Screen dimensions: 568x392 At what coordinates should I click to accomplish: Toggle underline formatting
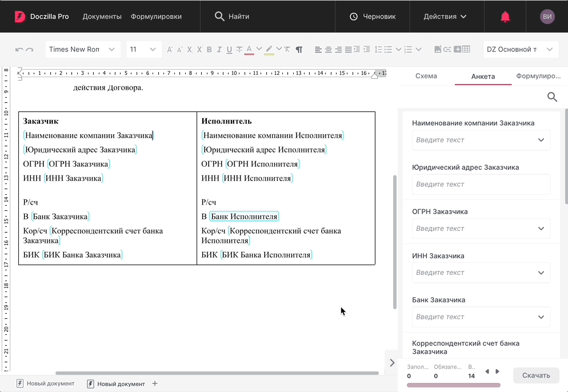229,50
